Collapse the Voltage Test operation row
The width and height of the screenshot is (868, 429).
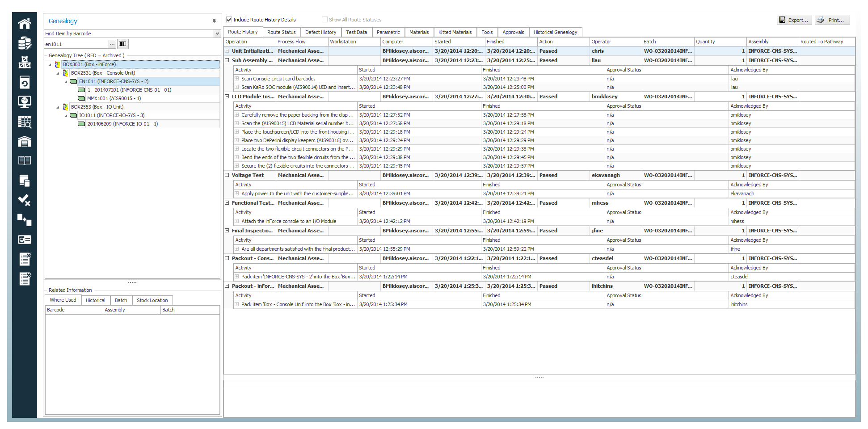click(x=227, y=175)
